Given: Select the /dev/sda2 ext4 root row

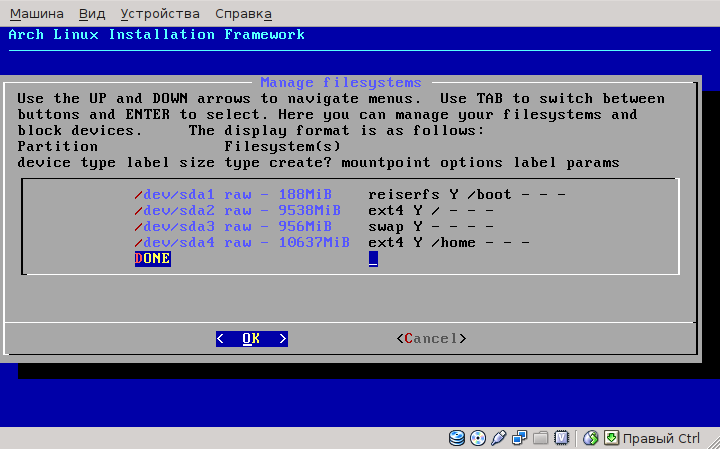Looking at the screenshot, I should point(314,211).
